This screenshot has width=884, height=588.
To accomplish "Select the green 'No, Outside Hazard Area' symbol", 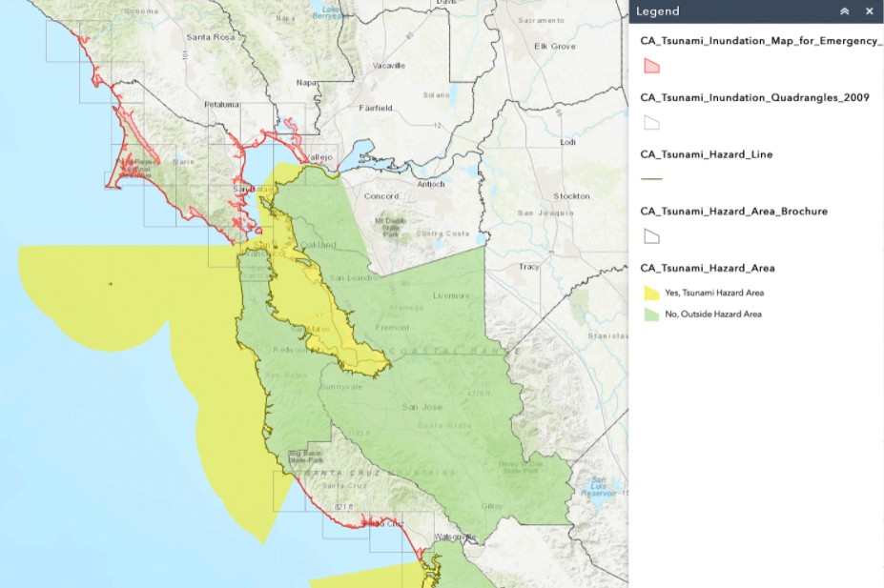I will [652, 314].
